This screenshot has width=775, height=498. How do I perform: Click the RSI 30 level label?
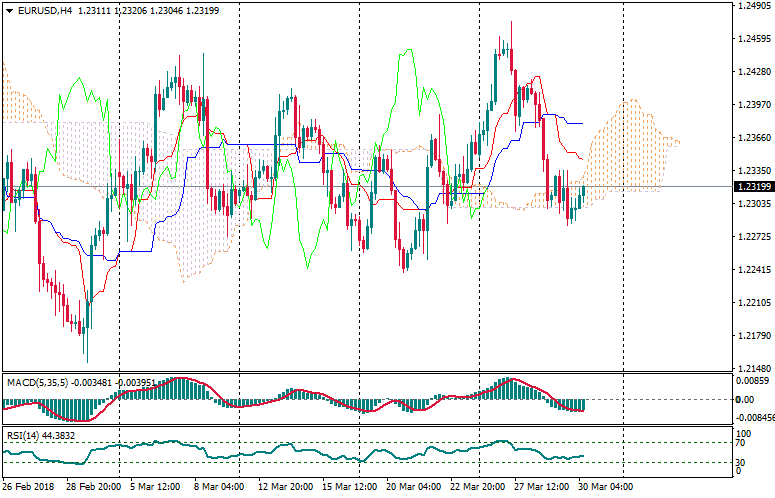click(743, 463)
